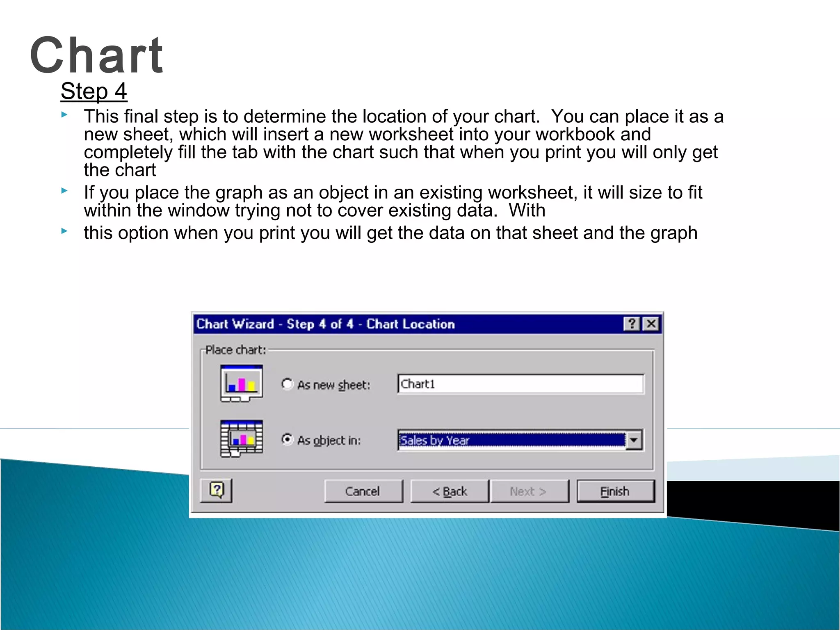Click the first bullet about chart location

pyautogui.click(x=404, y=143)
